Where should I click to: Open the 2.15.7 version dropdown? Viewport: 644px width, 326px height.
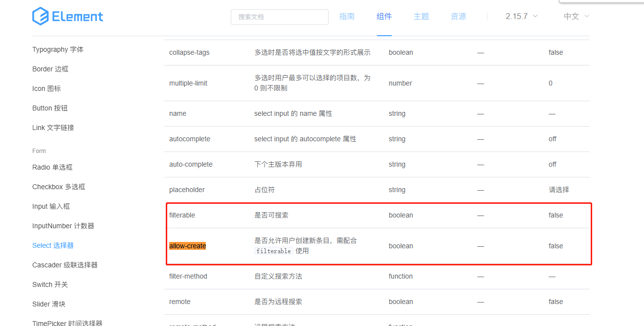(516, 16)
